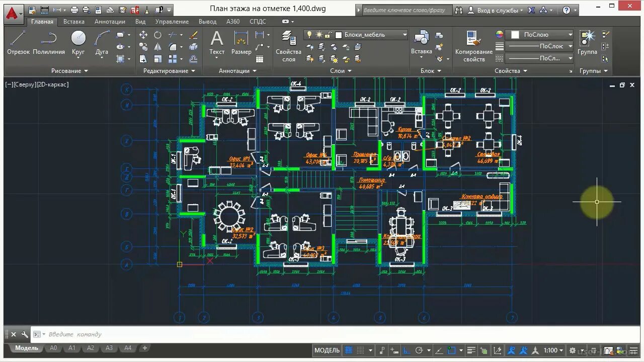
Task: Select the Отрезок (Line) tool
Action: [x=18, y=43]
